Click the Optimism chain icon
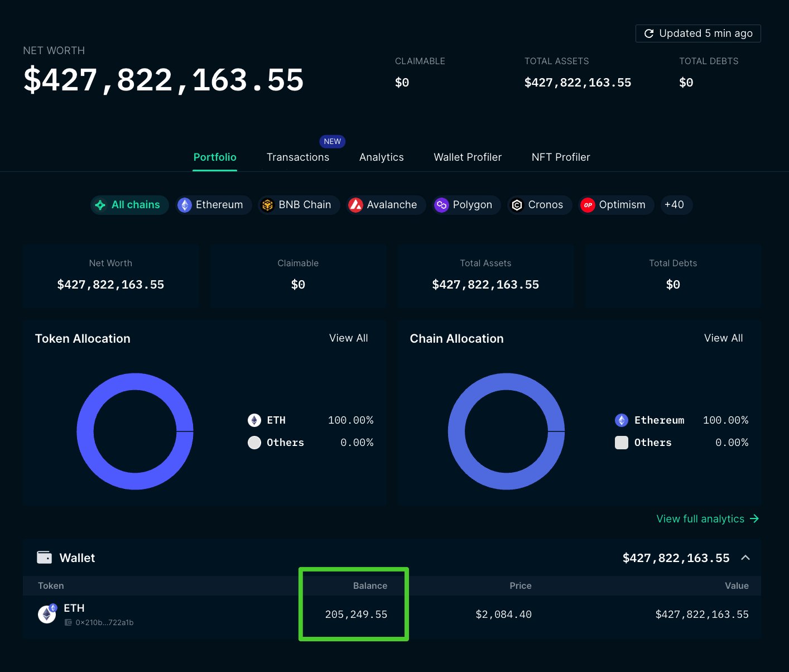Image resolution: width=789 pixels, height=672 pixels. 588,205
